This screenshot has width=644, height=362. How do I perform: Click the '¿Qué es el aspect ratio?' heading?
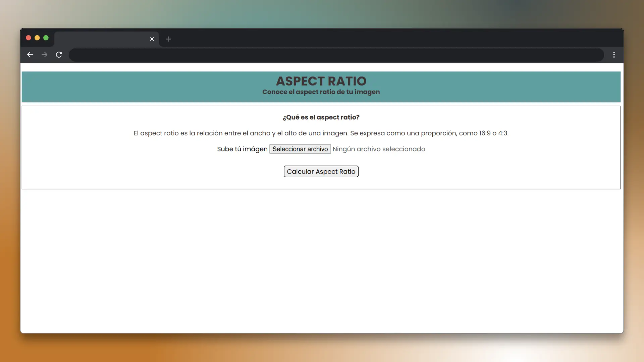(321, 117)
